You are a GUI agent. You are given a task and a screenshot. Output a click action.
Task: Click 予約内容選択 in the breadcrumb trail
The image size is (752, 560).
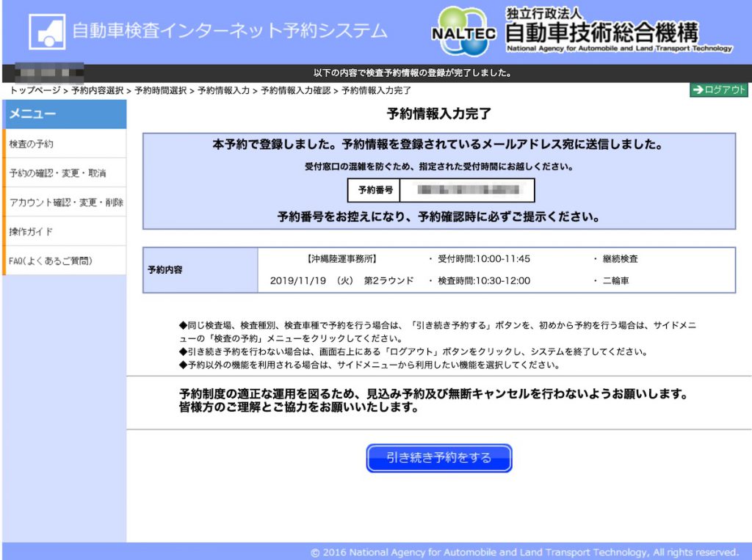click(97, 90)
